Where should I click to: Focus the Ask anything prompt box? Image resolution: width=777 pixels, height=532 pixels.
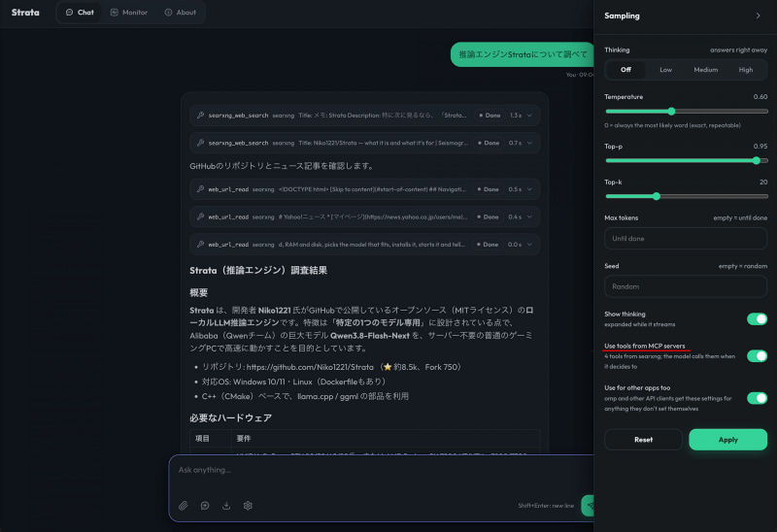click(382, 471)
